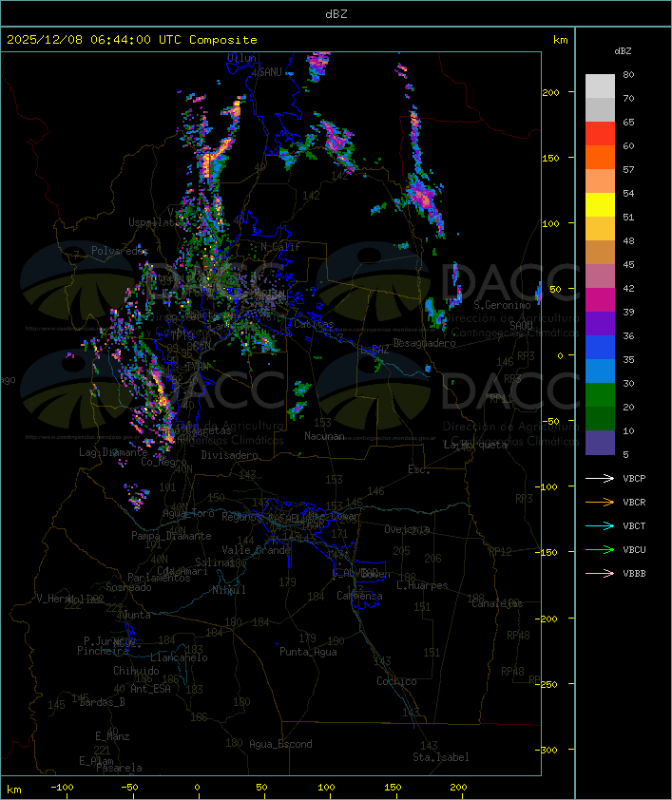
Task: Click the Divisadero place label
Action: point(229,454)
